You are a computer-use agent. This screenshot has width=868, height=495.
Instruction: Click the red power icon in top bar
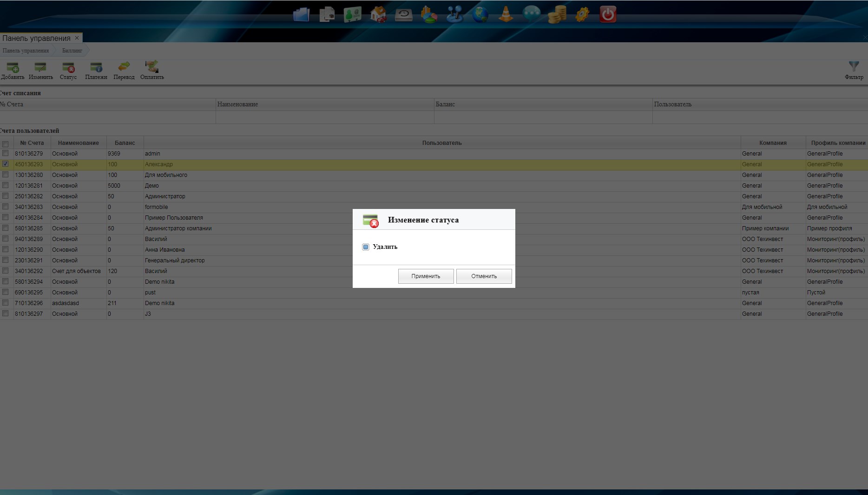[x=608, y=14]
